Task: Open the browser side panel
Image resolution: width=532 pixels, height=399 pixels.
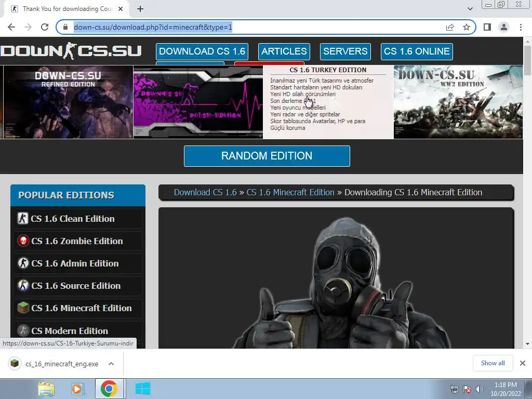Action: tap(487, 27)
